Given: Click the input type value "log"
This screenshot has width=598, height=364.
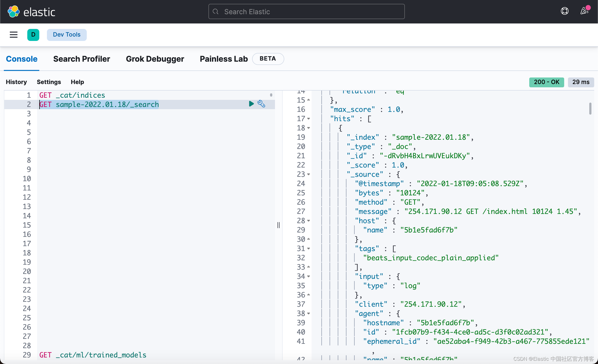Looking at the screenshot, I should click(410, 286).
